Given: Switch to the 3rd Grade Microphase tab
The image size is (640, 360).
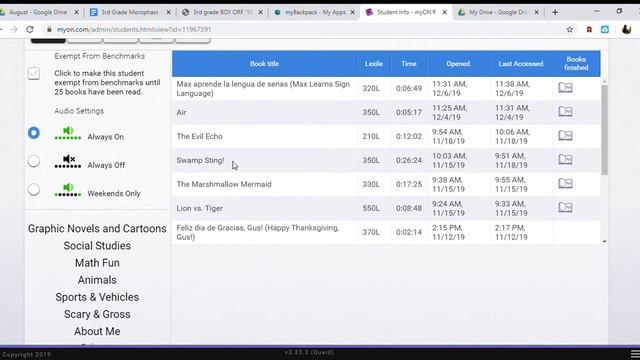Looking at the screenshot, I should [x=130, y=12].
